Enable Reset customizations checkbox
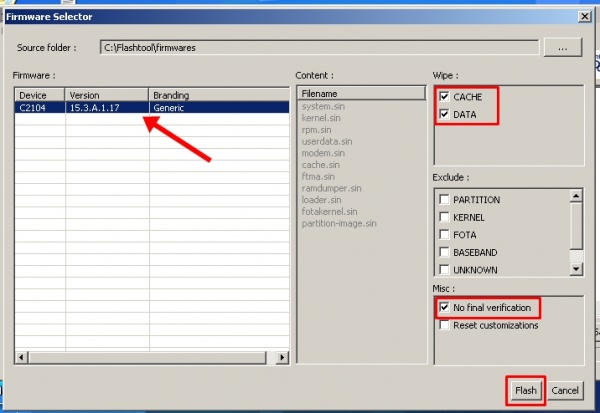The image size is (600, 413). point(444,325)
